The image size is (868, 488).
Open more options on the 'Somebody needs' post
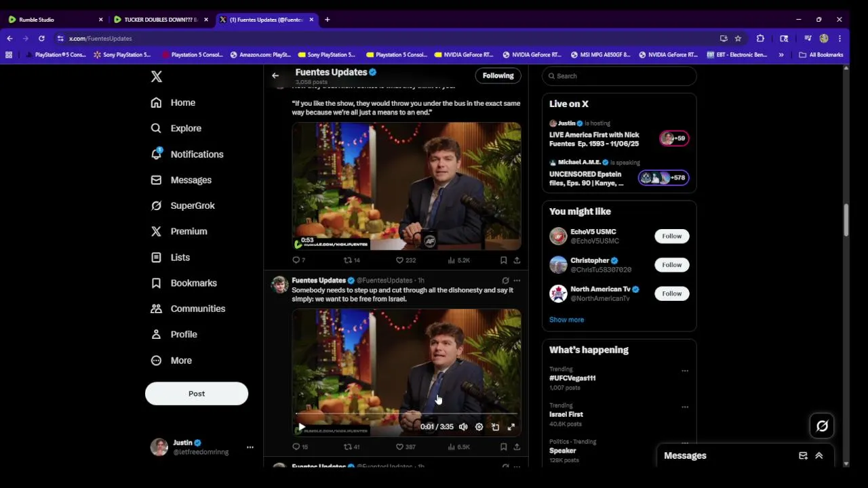517,281
